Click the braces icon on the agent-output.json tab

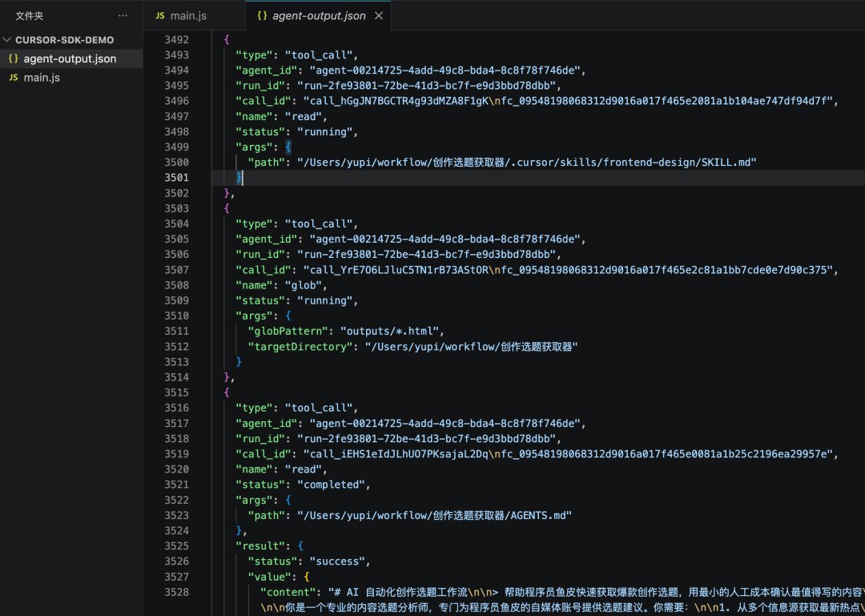[262, 16]
